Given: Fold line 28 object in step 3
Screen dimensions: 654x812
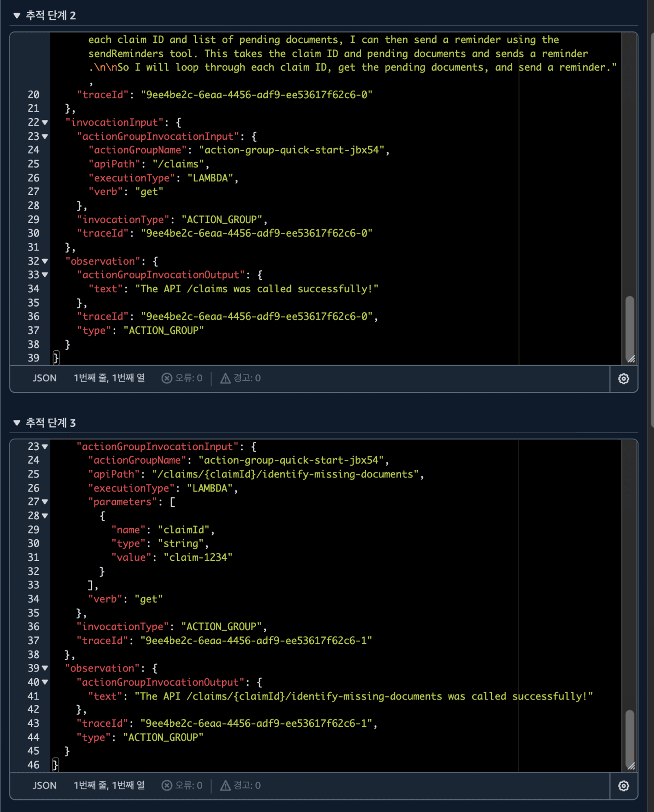Looking at the screenshot, I should (45, 516).
